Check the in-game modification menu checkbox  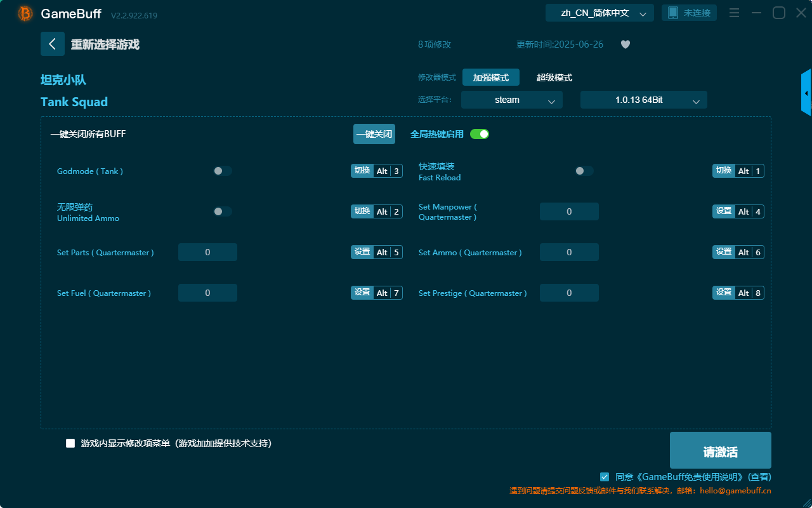coord(70,443)
